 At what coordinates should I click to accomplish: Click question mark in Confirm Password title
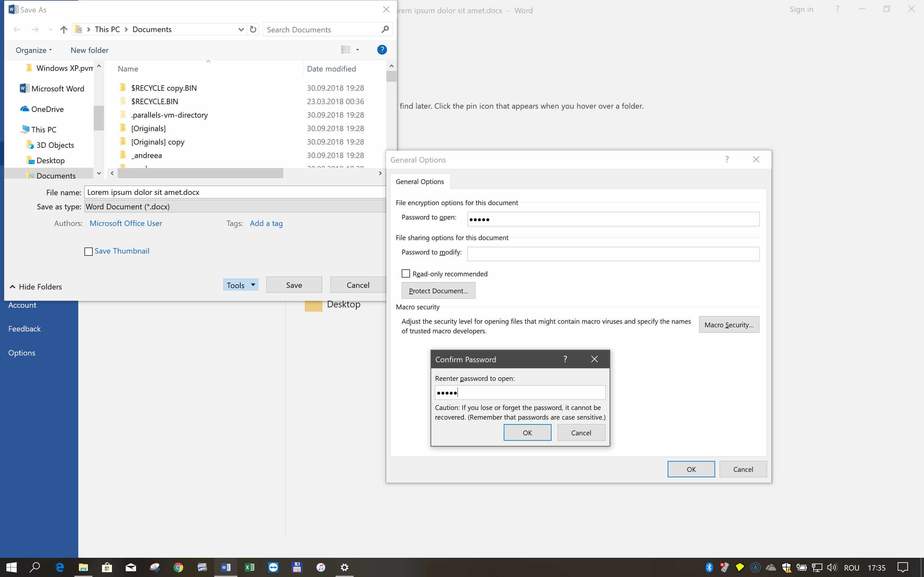click(565, 359)
